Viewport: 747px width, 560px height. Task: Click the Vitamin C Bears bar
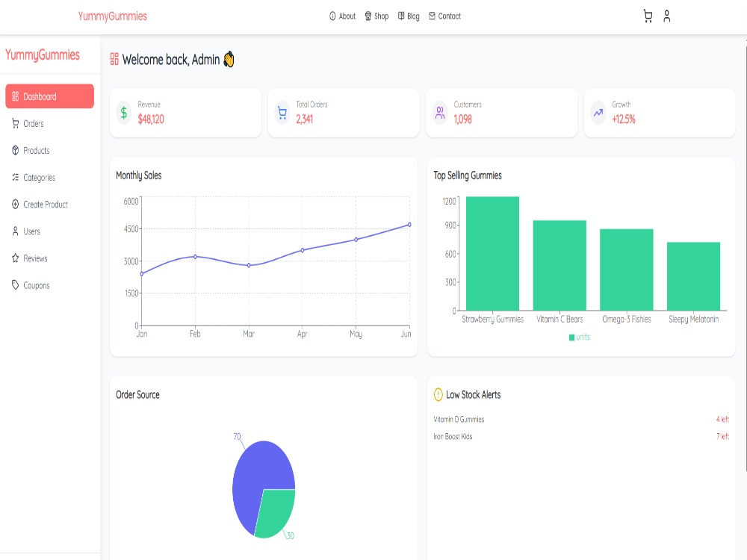tap(560, 265)
